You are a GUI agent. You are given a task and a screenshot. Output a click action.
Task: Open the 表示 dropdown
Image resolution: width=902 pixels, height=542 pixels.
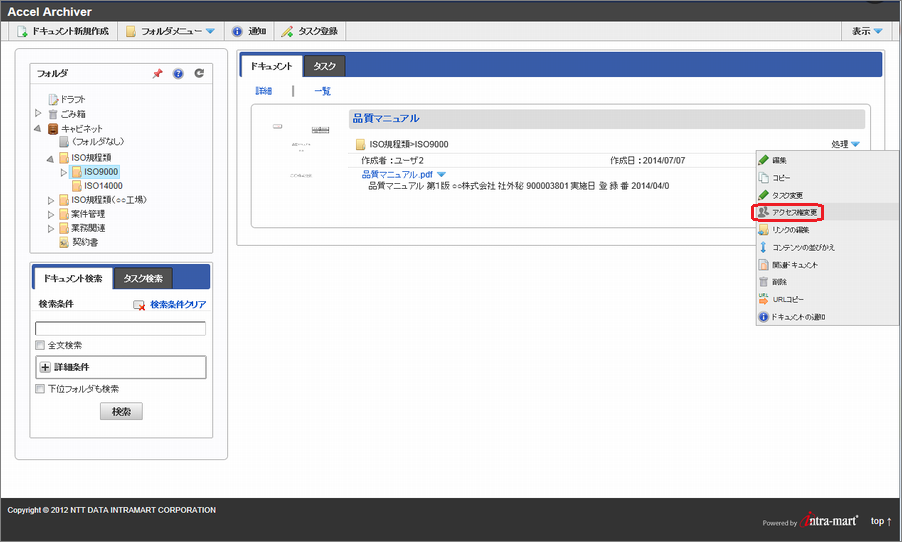pos(867,32)
